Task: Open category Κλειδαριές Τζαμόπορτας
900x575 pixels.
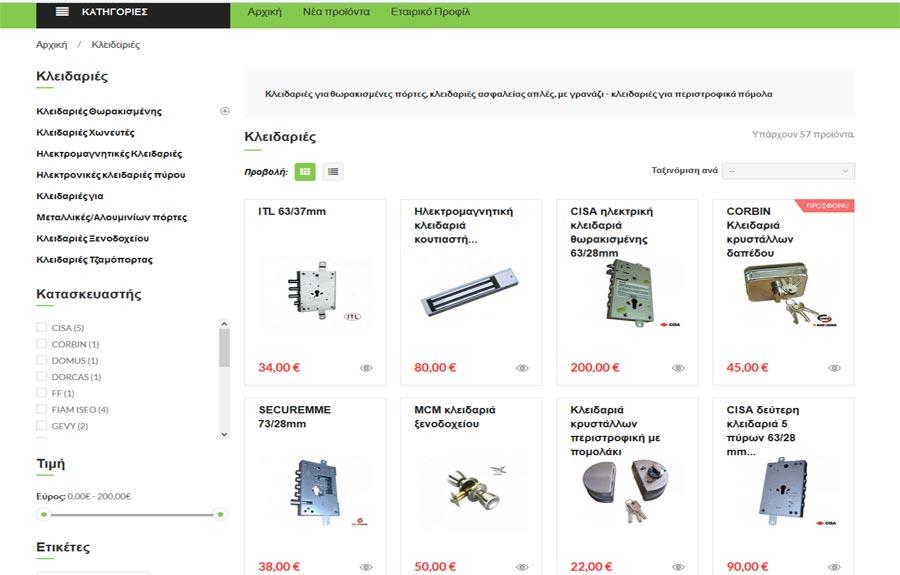Action: tap(95, 260)
